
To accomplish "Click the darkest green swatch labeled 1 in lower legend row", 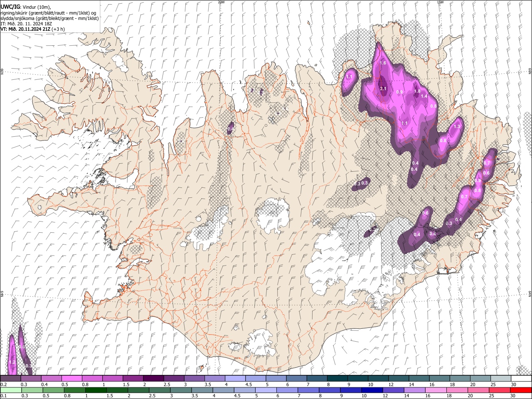I will (96, 390).
